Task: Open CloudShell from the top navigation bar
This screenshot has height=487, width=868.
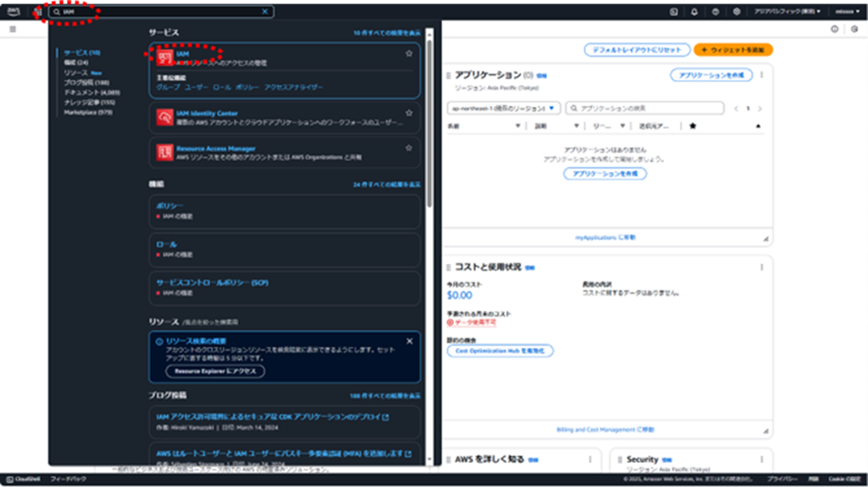Action: [673, 12]
